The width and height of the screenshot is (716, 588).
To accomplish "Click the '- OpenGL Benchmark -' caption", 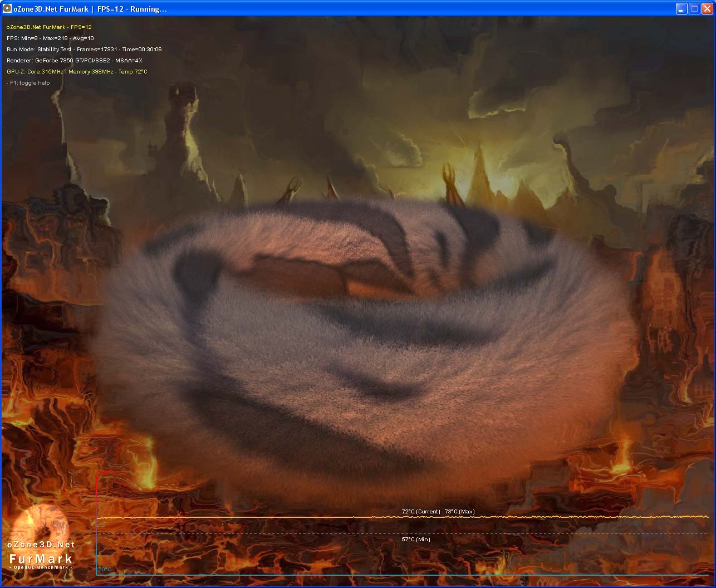I will pyautogui.click(x=41, y=567).
